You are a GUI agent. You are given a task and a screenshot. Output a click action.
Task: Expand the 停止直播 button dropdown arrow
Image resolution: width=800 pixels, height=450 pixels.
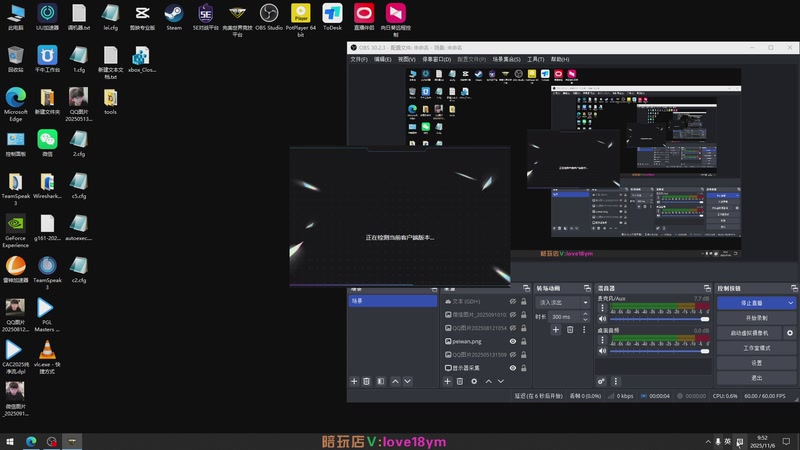click(x=790, y=303)
